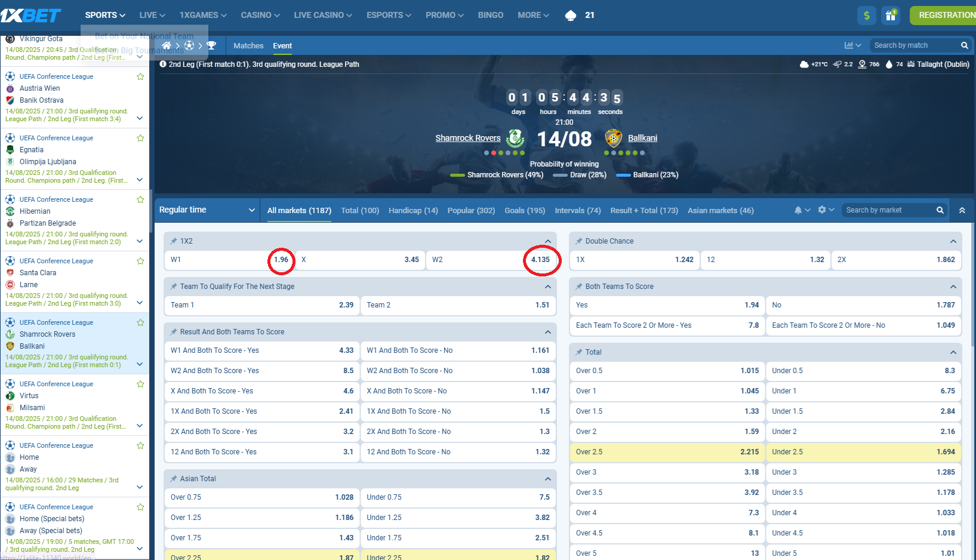Select the Total (100) markets tab
The height and width of the screenshot is (560, 976).
pyautogui.click(x=360, y=210)
